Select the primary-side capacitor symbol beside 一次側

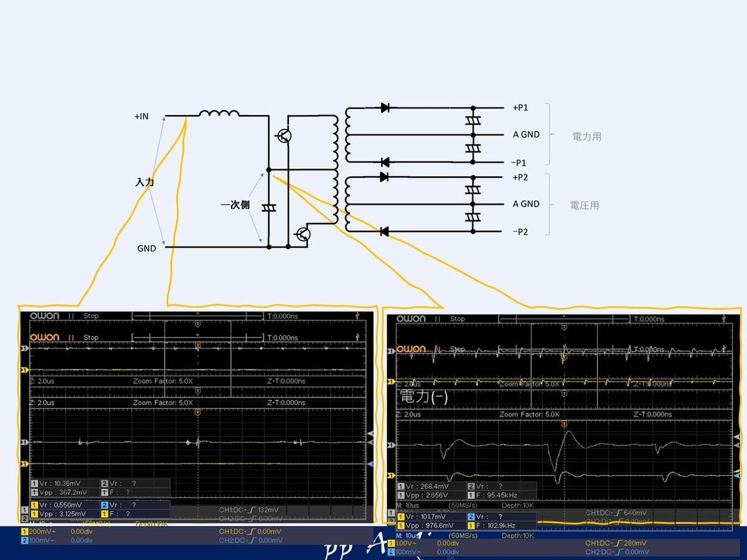(x=269, y=208)
